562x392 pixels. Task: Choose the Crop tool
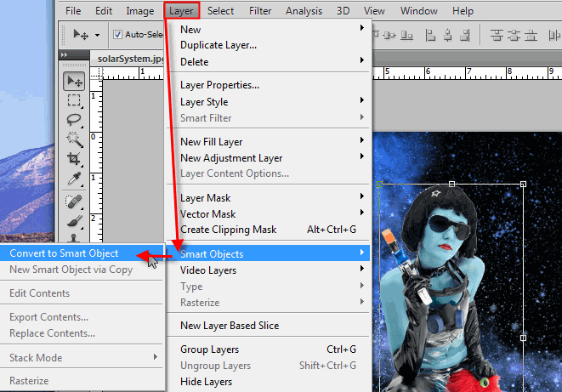pos(74,159)
